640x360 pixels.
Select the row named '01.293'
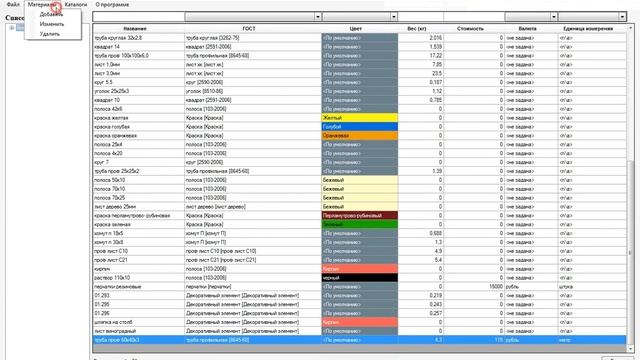[360, 296]
